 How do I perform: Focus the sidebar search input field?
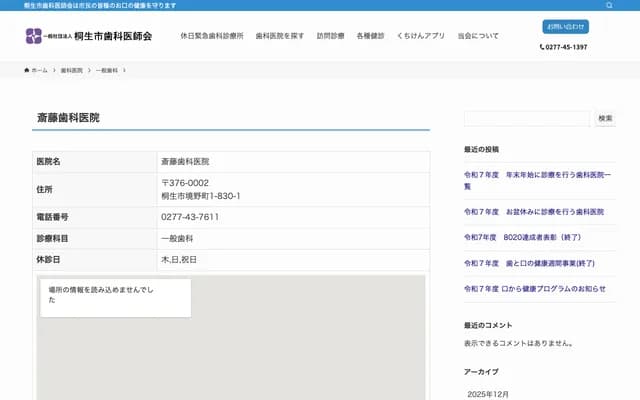pyautogui.click(x=526, y=118)
